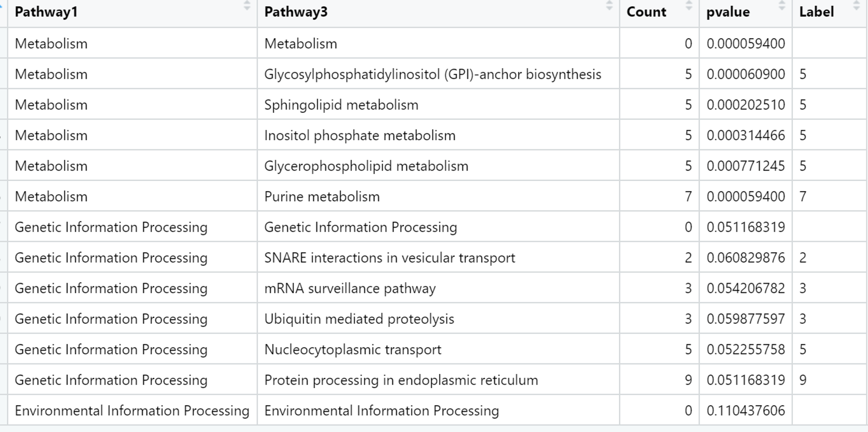Click the Environmental Information Processing Pathway1 cell
This screenshot has height=432, width=868.
(x=132, y=410)
